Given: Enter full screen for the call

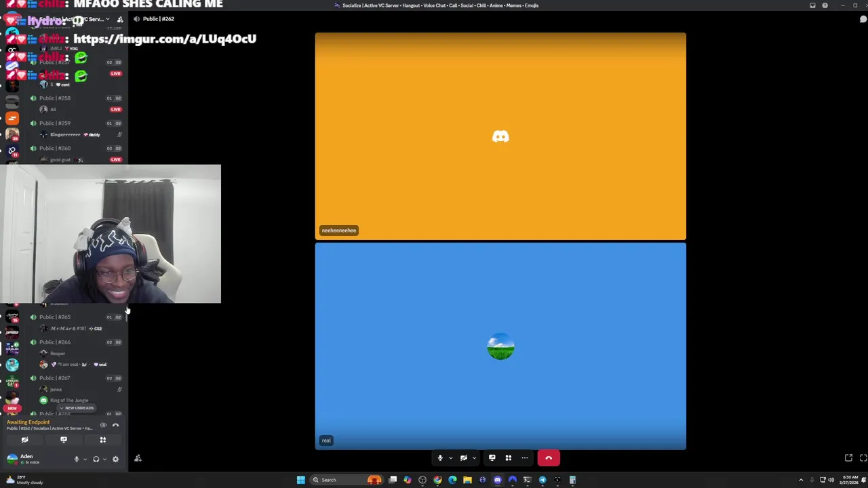Looking at the screenshot, I should tap(863, 458).
